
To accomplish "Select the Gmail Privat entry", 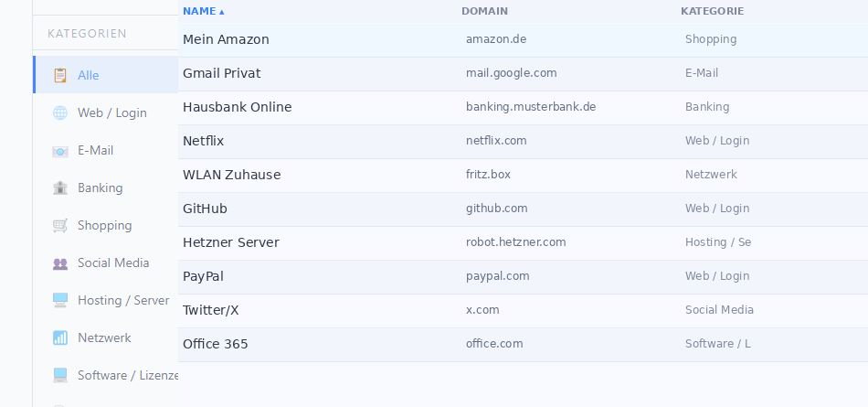I will tap(222, 73).
